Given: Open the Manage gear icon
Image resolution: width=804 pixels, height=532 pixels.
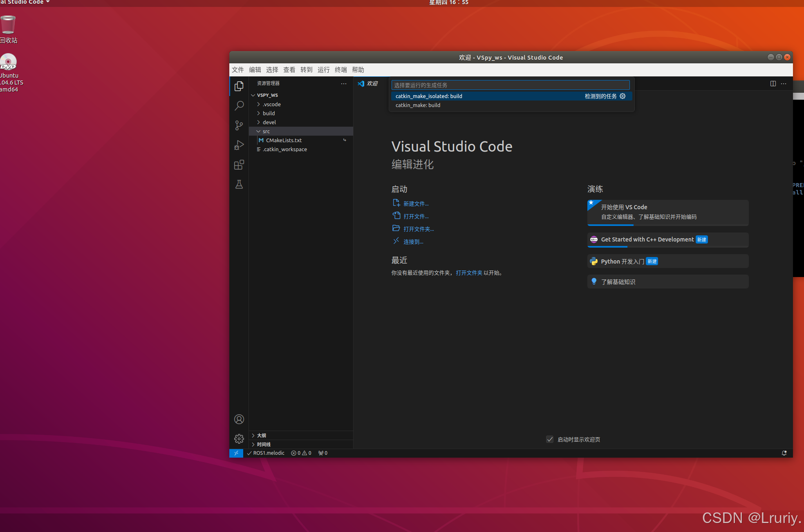Looking at the screenshot, I should pos(239,438).
